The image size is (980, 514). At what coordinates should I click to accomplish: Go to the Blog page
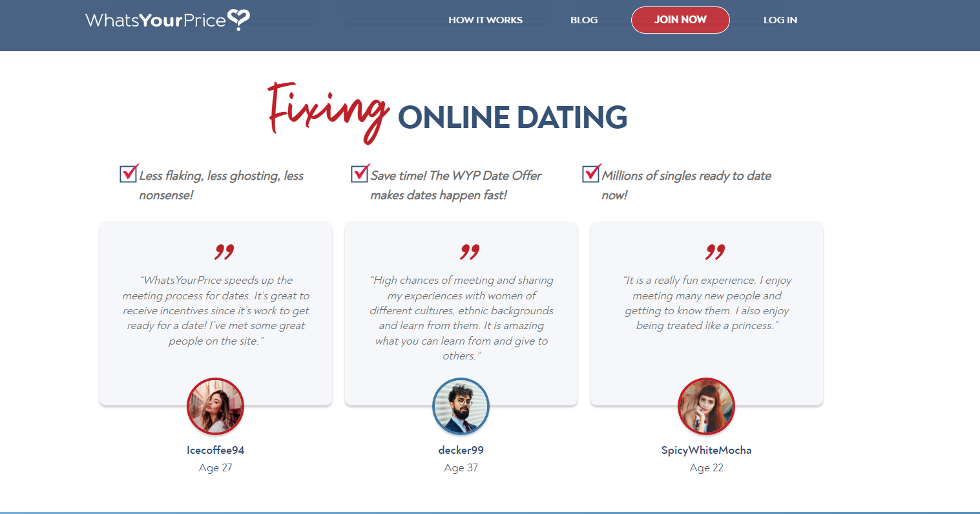click(584, 20)
